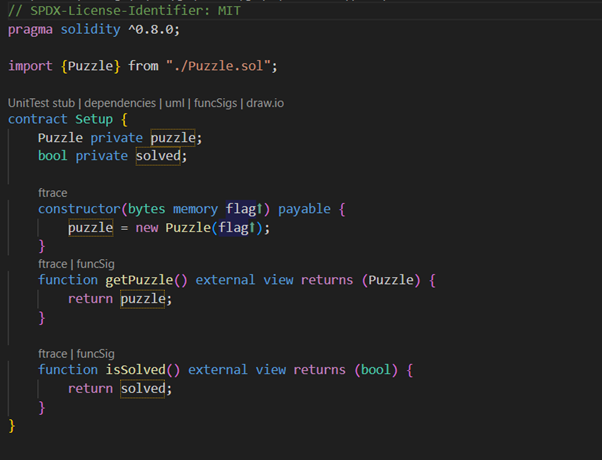Click the getPuzzle function name

click(x=139, y=280)
